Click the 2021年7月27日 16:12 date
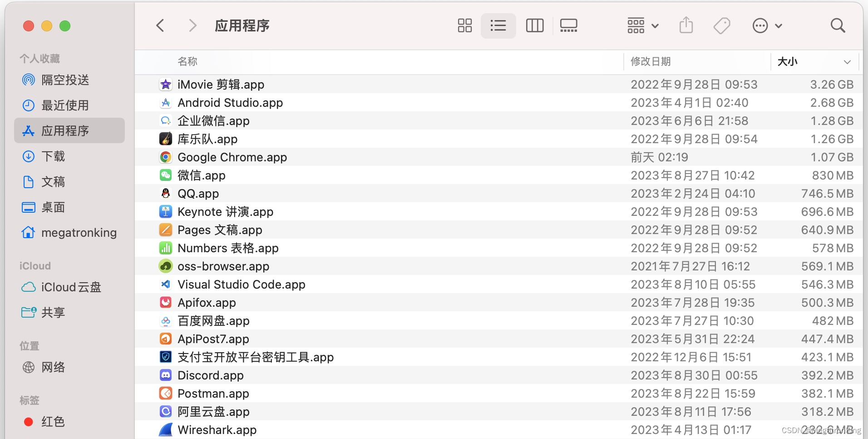The image size is (868, 439). [690, 266]
